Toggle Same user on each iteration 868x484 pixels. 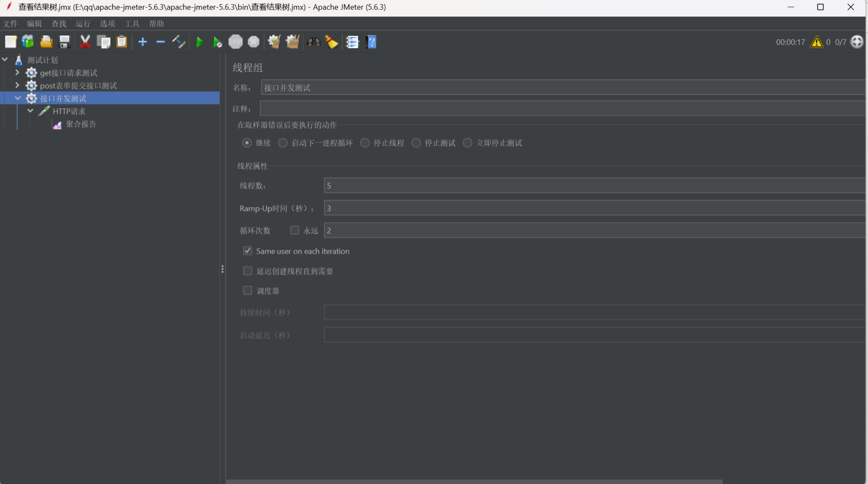click(247, 251)
